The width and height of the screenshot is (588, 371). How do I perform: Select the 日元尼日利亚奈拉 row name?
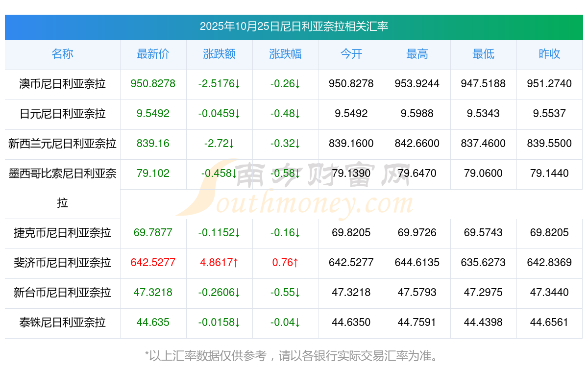coord(62,114)
